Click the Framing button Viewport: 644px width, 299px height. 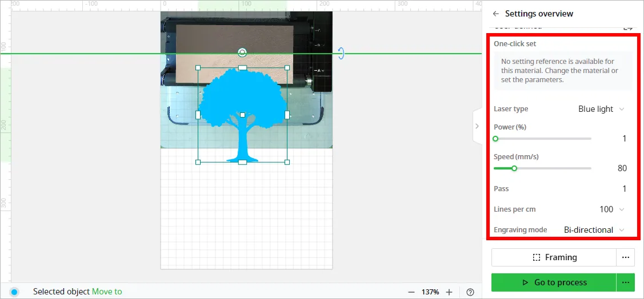[x=554, y=257]
